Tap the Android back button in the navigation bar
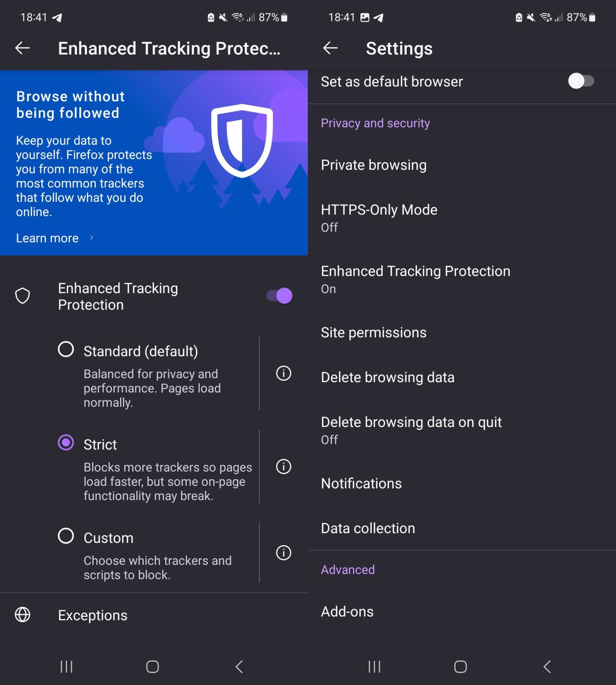The width and height of the screenshot is (616, 685). point(239,666)
